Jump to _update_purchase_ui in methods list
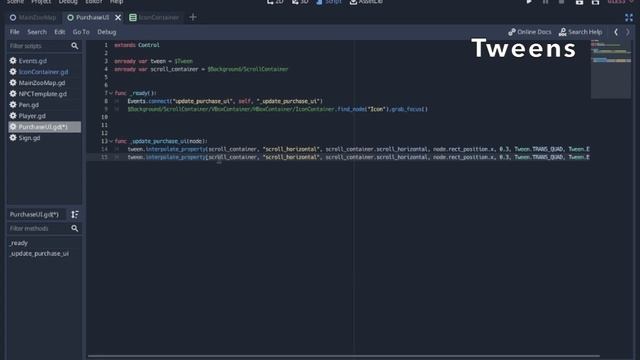 coord(39,253)
